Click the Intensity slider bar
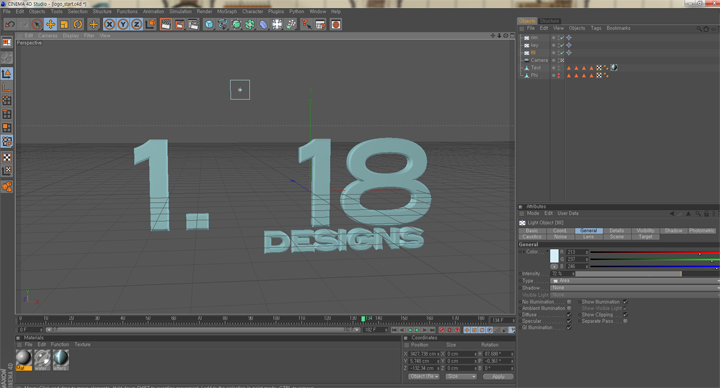 pos(647,274)
